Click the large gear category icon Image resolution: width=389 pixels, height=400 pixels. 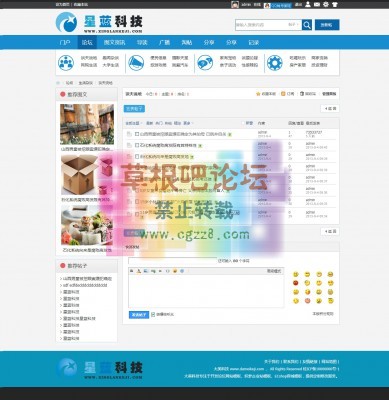pyautogui.click(x=275, y=62)
